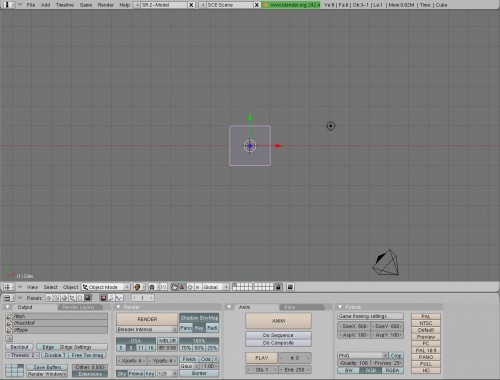Click the render this view icon

pos(290,287)
